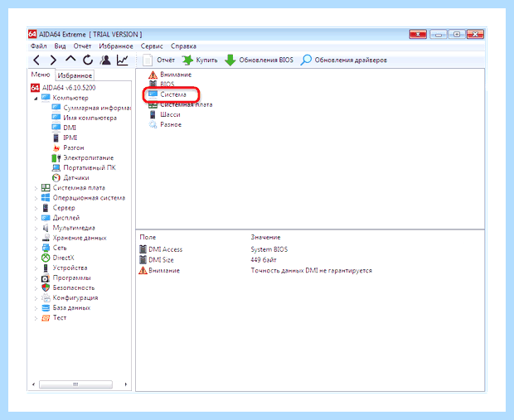Go up one level with the Up arrow
Viewport: 514px width, 420px height.
pos(70,60)
